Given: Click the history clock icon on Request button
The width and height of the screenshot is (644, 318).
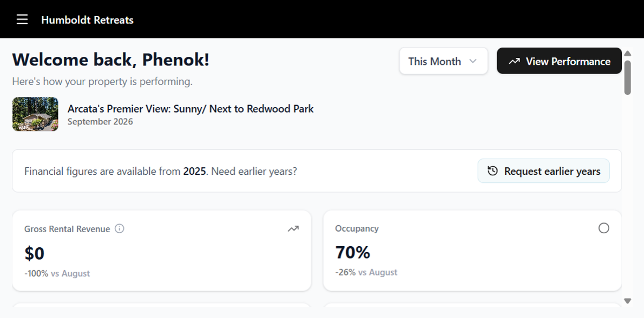Looking at the screenshot, I should point(492,171).
